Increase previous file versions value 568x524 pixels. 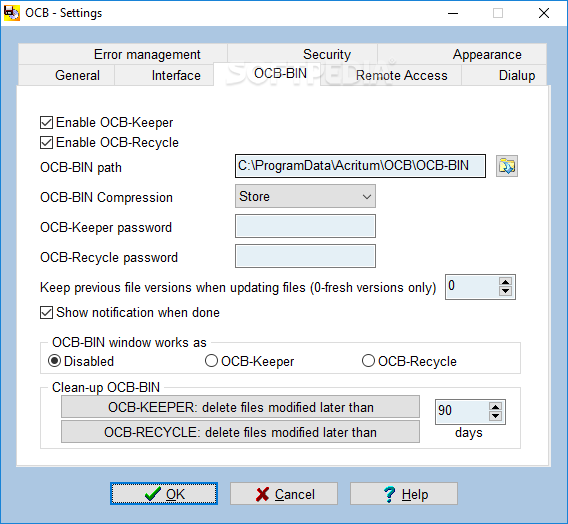(x=505, y=282)
